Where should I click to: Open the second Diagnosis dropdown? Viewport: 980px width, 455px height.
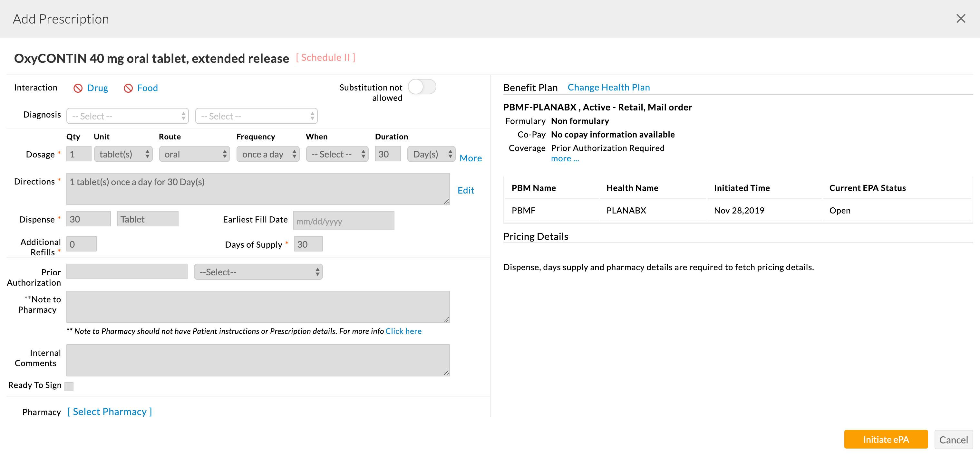tap(256, 116)
